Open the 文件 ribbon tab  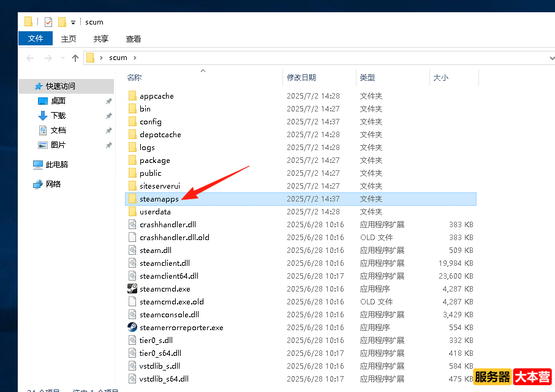pyautogui.click(x=36, y=39)
